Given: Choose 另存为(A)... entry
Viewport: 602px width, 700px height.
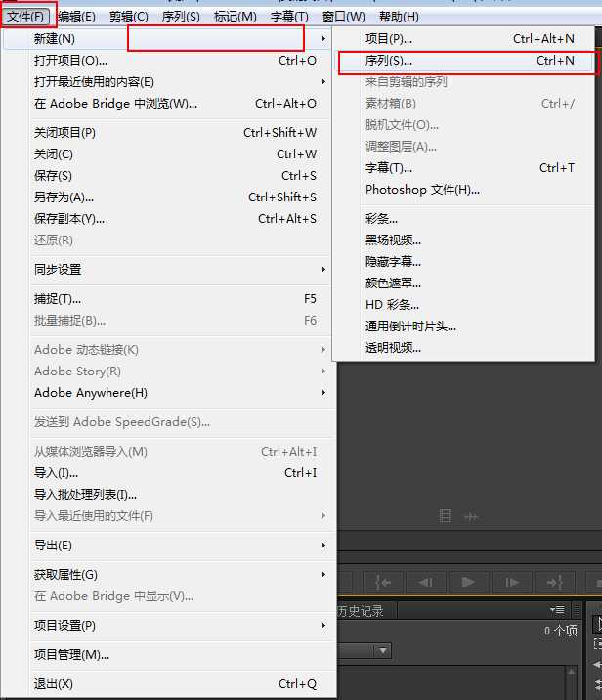Looking at the screenshot, I should tap(167, 197).
